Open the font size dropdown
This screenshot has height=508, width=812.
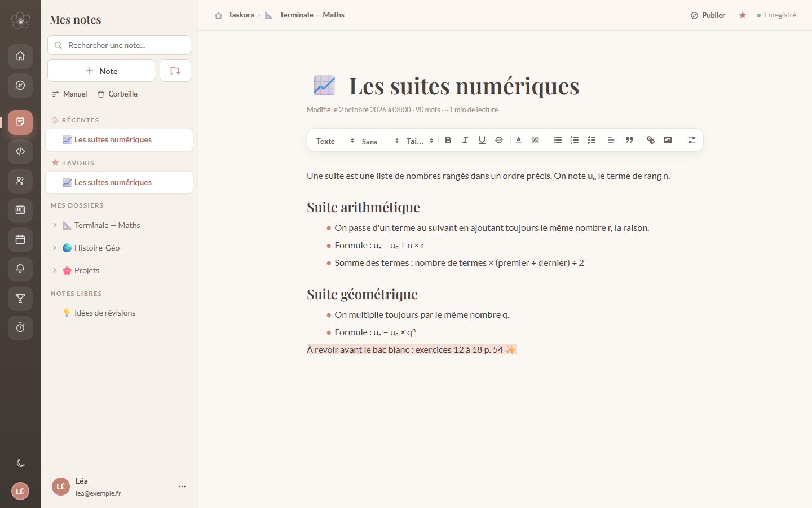coord(420,141)
